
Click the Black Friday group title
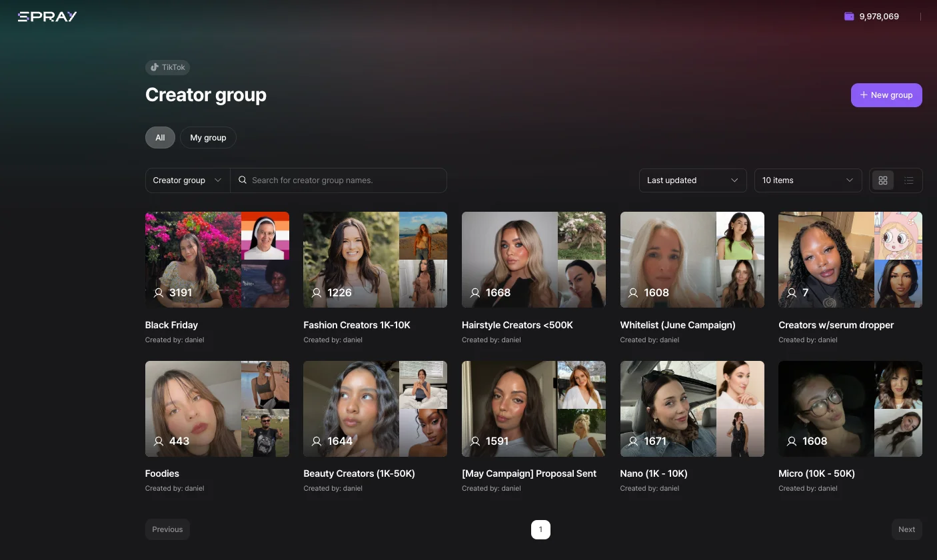pos(171,325)
